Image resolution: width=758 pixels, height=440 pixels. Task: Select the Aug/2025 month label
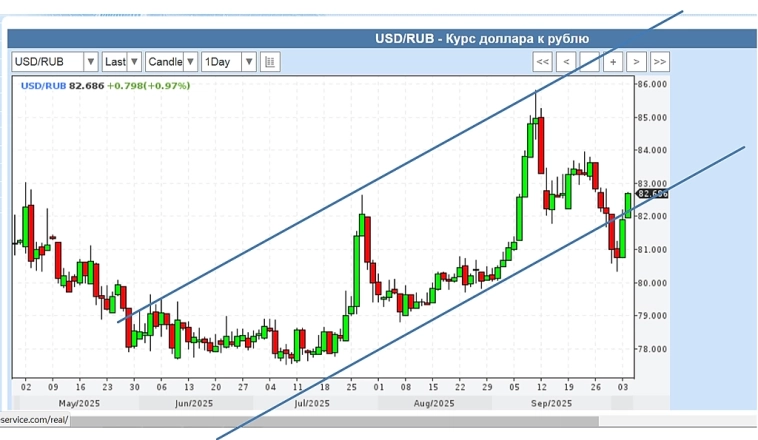coord(433,403)
